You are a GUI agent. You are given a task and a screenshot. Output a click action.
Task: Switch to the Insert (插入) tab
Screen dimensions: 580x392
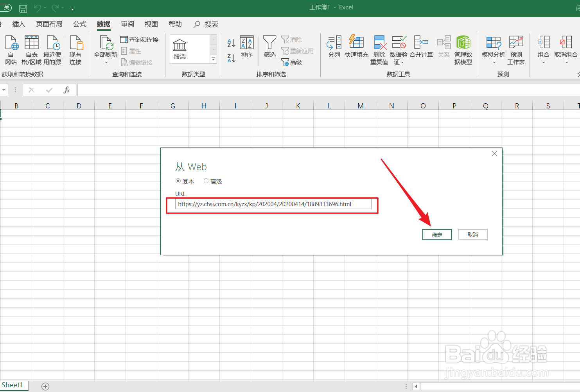[18, 24]
